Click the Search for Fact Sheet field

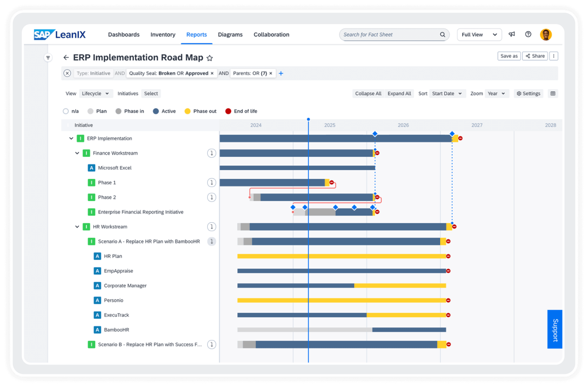click(394, 35)
